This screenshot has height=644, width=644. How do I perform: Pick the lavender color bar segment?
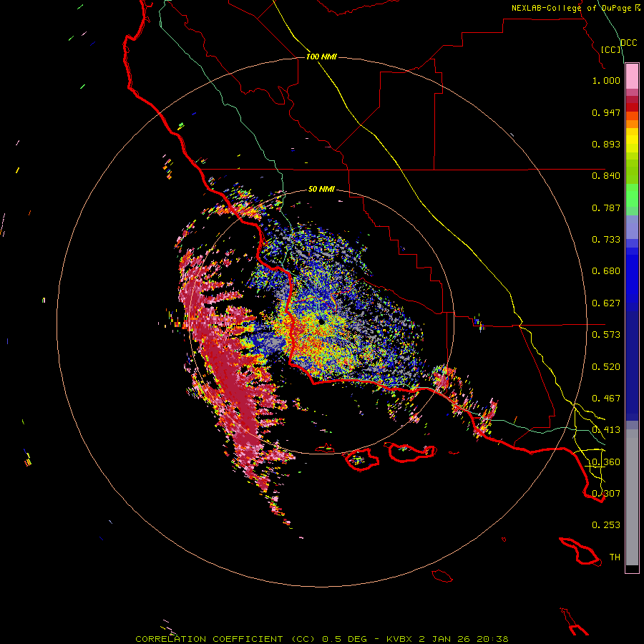pos(632,227)
